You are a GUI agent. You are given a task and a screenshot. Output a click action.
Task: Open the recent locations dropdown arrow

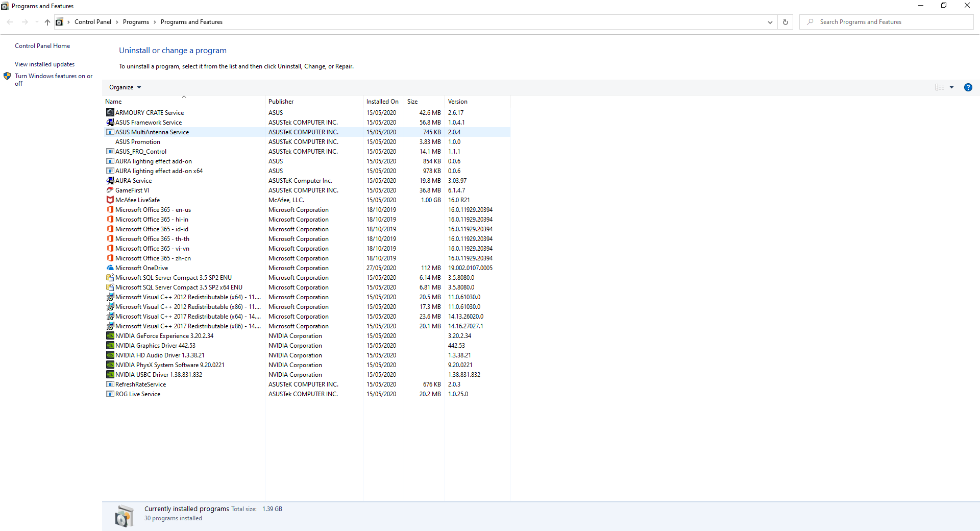[36, 22]
